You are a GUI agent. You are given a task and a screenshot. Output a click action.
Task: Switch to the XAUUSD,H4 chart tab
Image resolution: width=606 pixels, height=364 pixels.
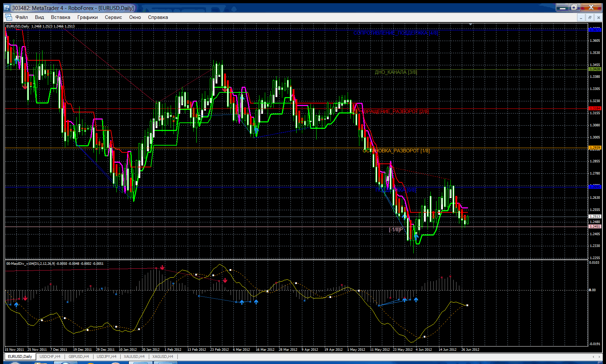click(134, 357)
